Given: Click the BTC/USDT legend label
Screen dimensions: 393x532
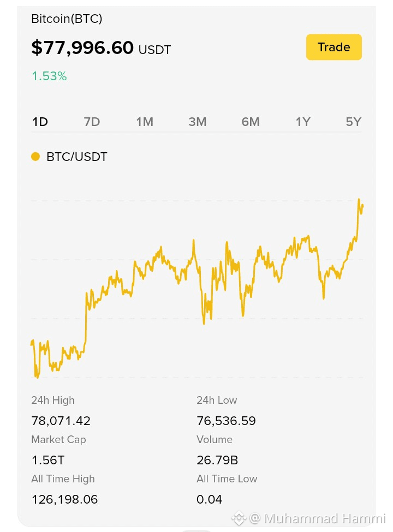Looking at the screenshot, I should [77, 157].
